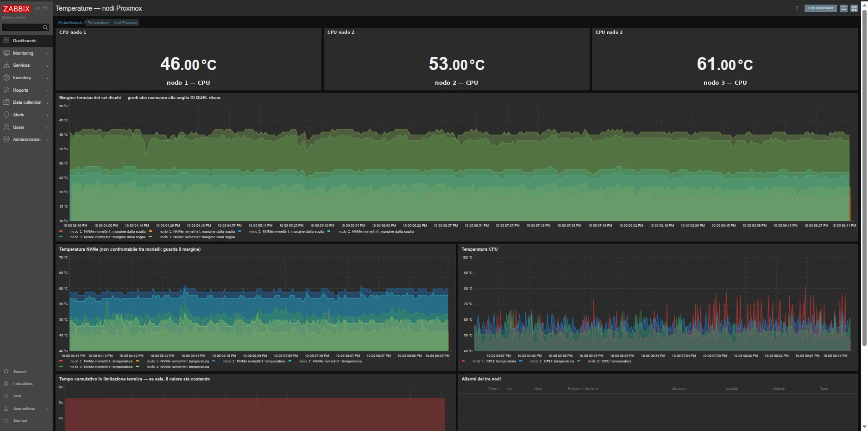Screen dimensions: 868x431
Task: Open Services via its hierarchy icon
Action: [6, 65]
